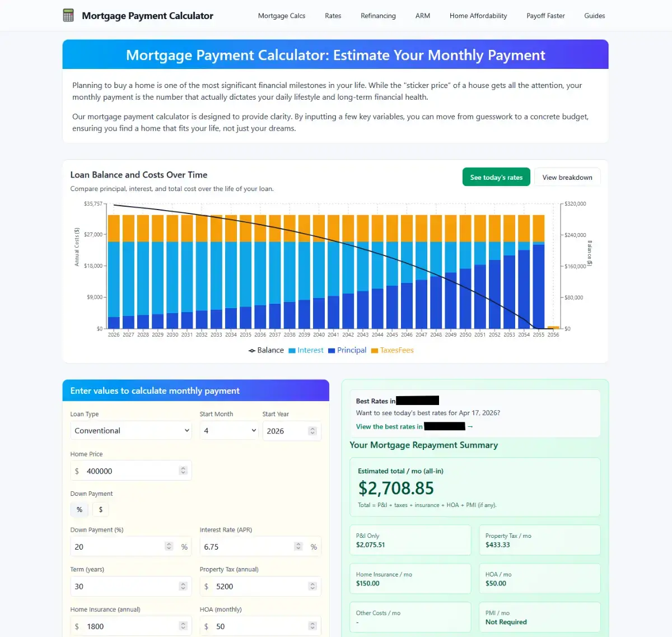Viewport: 672px width, 637px height.
Task: Increase Home Price using the stepper arrows
Action: [x=184, y=468]
